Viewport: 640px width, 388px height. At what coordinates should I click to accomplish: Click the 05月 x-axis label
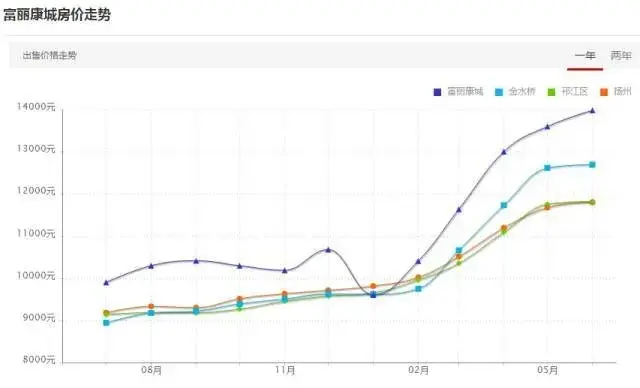(x=547, y=370)
